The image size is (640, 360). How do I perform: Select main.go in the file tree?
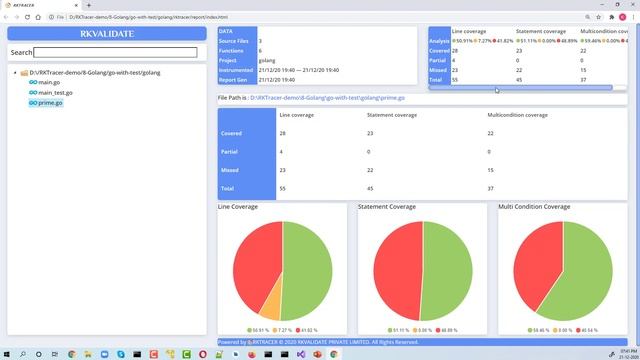pyautogui.click(x=49, y=82)
